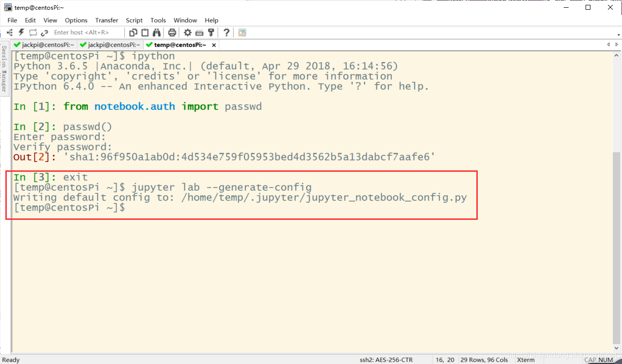Click the 'jupyter lab --generate-config' command
The image size is (622, 364).
tap(221, 187)
